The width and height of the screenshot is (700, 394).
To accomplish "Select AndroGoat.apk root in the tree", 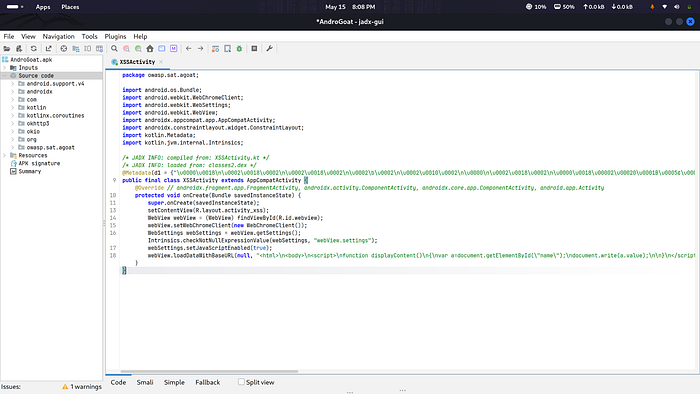I will click(31, 60).
